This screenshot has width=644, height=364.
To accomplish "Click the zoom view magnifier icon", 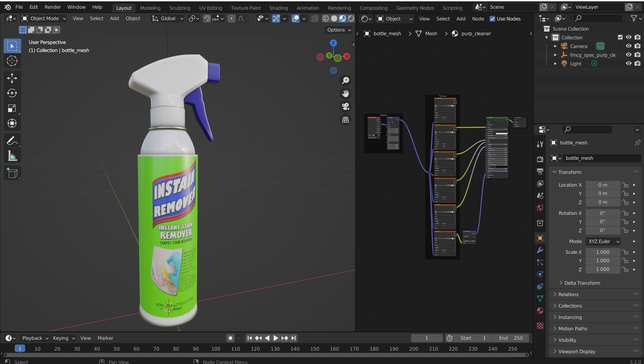I will pos(345,81).
